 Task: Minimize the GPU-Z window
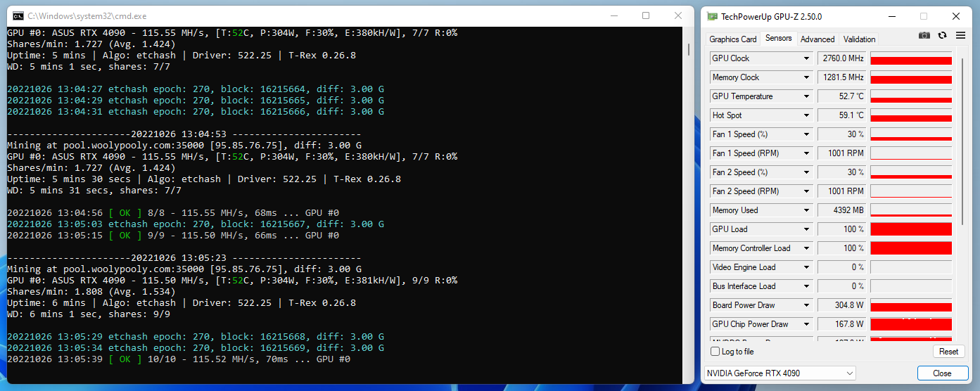[x=891, y=16]
